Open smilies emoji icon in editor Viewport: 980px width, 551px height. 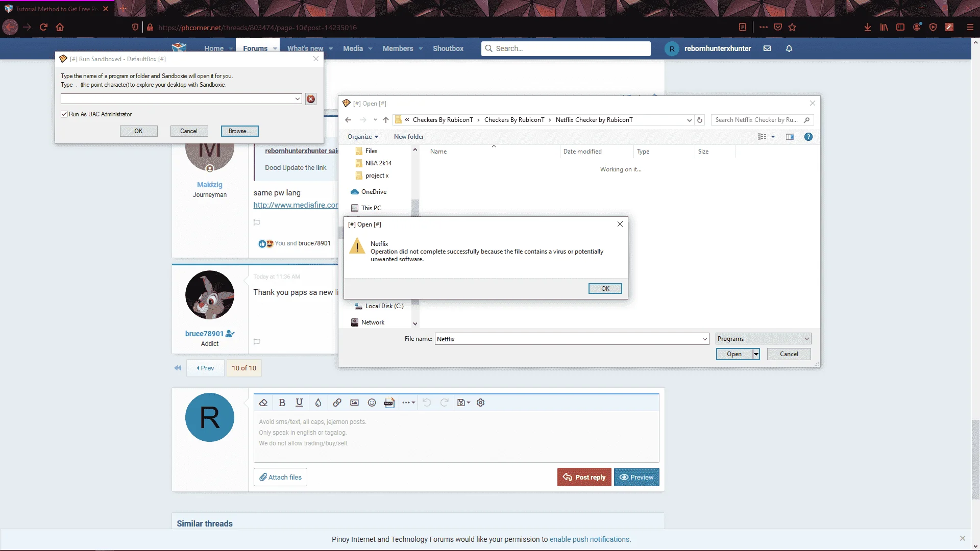pyautogui.click(x=372, y=403)
